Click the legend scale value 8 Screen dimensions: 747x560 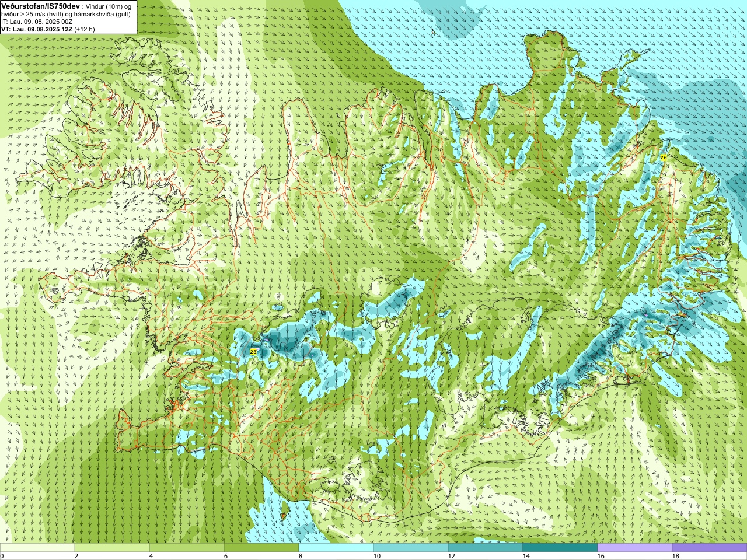click(x=301, y=556)
